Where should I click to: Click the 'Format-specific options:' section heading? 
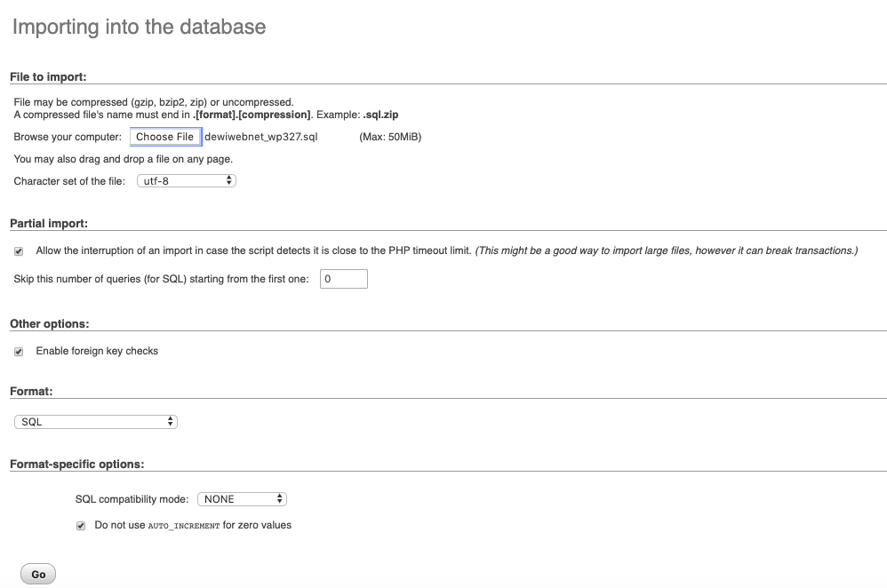point(76,464)
